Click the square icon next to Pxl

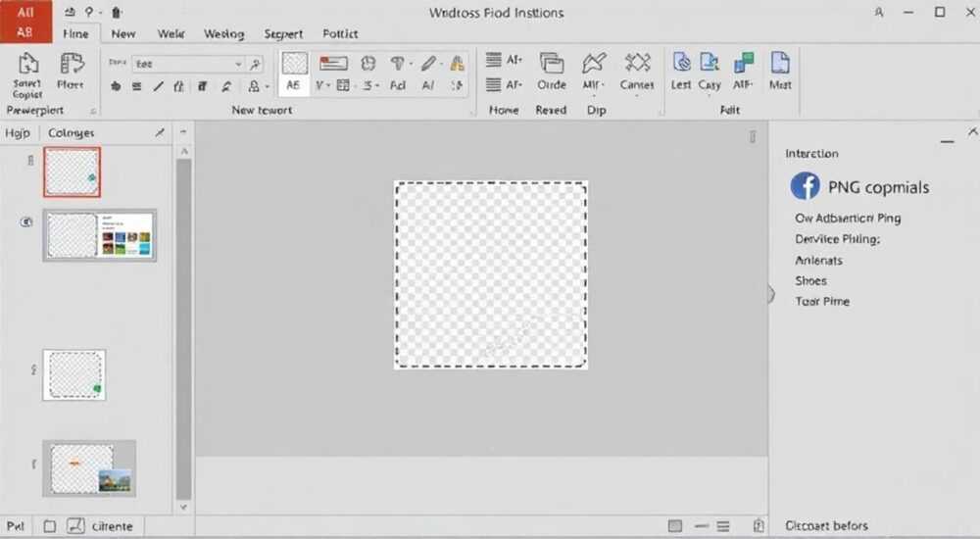coord(49,526)
